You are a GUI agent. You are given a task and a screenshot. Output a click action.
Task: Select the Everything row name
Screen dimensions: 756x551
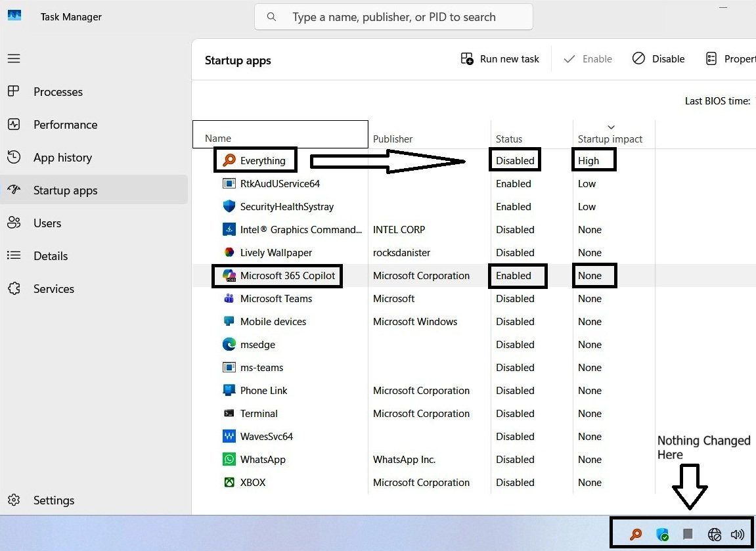click(263, 160)
